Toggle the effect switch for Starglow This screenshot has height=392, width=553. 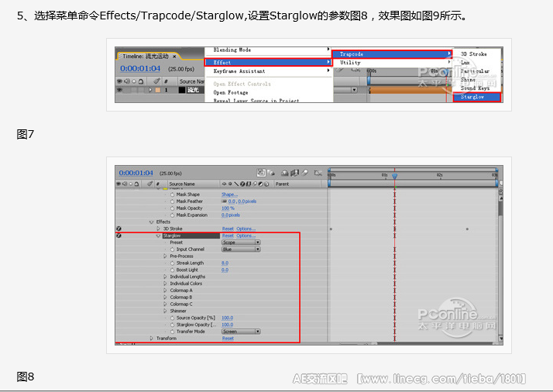118,236
